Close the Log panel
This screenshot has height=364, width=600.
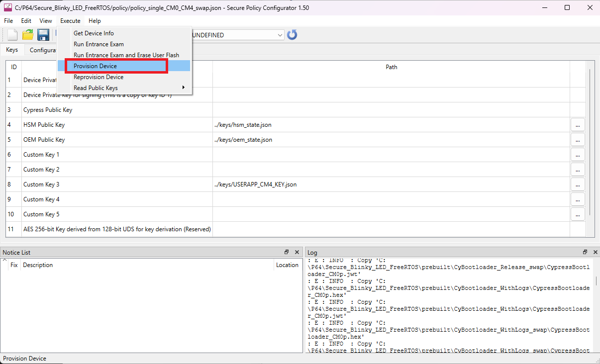(595, 253)
